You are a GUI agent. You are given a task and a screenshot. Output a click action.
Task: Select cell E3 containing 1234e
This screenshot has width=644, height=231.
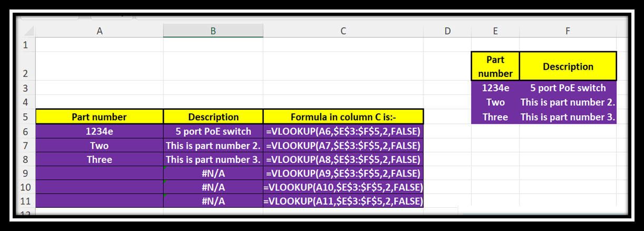[495, 88]
